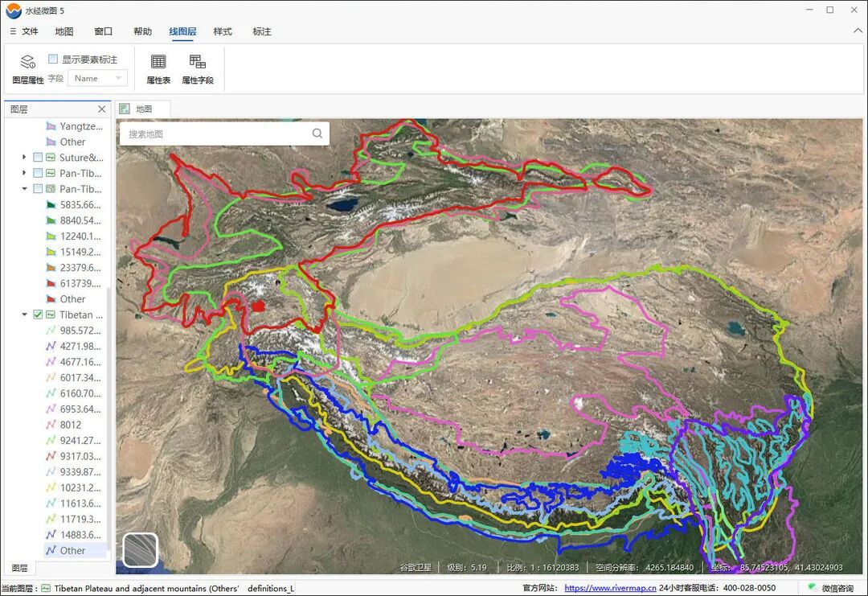The image size is (868, 596).
Task: Open the Name field dropdown
Action: tap(97, 78)
